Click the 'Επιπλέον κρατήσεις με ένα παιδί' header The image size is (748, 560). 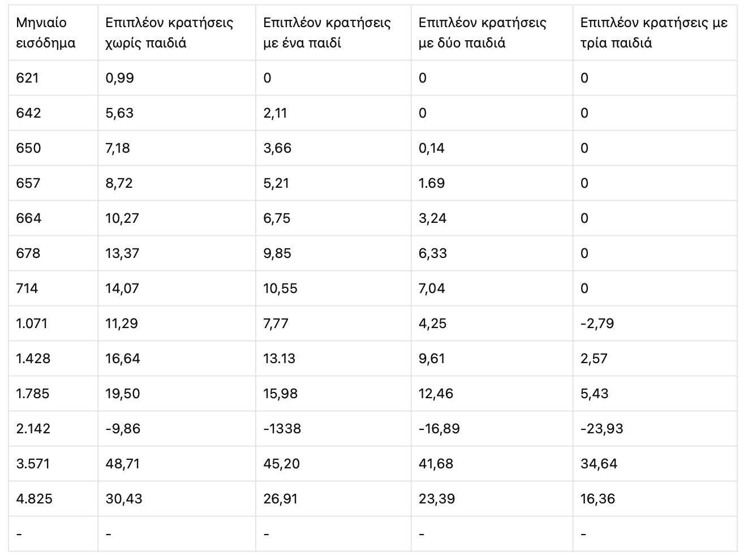pos(333,33)
